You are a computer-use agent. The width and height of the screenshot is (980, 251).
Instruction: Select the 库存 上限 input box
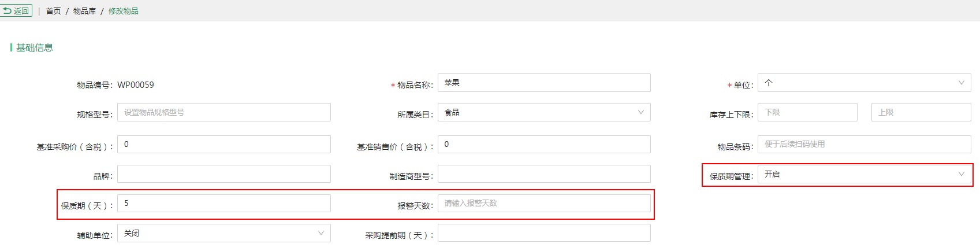pos(921,112)
